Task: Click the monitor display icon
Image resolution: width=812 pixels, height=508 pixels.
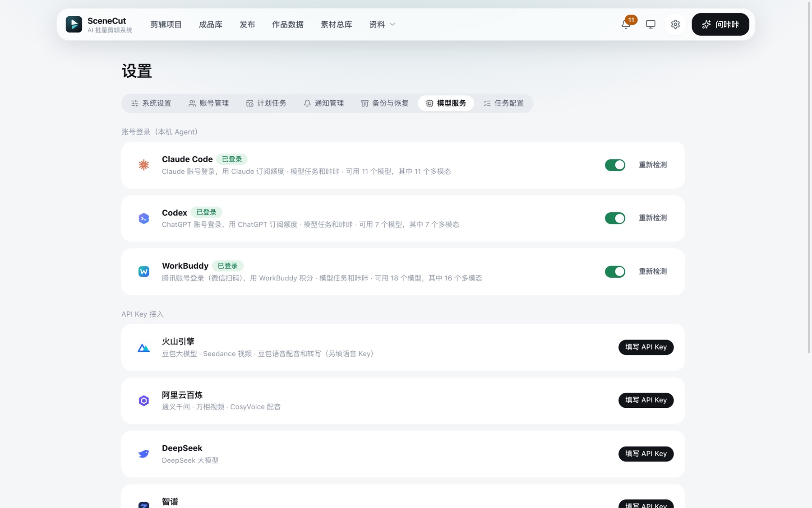Action: 651,24
